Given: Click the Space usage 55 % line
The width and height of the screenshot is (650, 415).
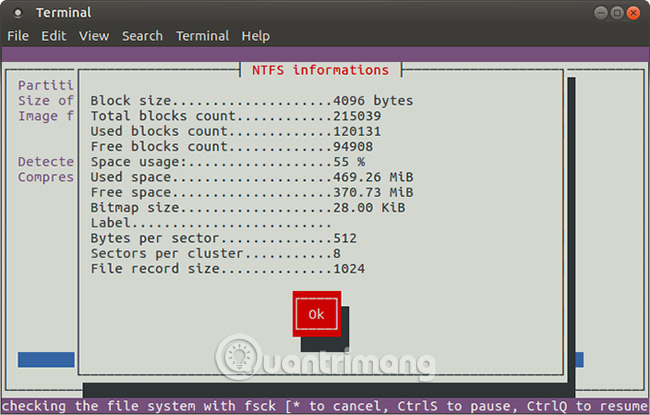Looking at the screenshot, I should click(227, 161).
